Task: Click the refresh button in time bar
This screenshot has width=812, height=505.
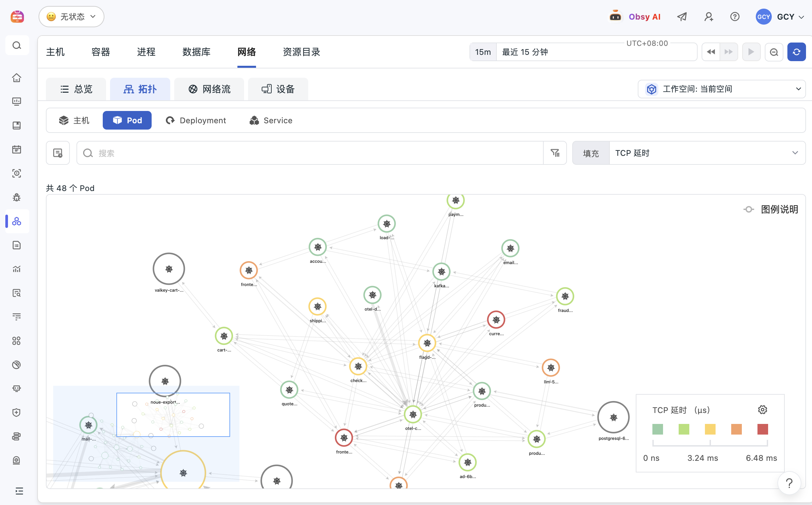Action: [796, 52]
